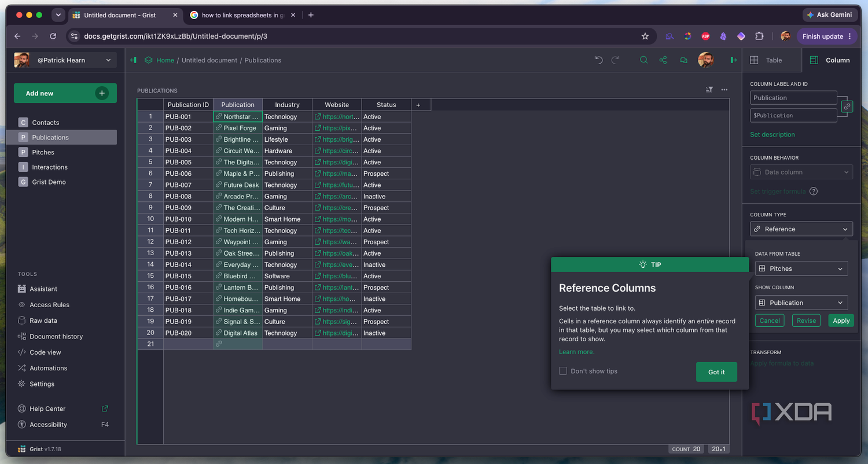The height and width of the screenshot is (464, 868).
Task: Open Access Rules
Action: coord(49,305)
